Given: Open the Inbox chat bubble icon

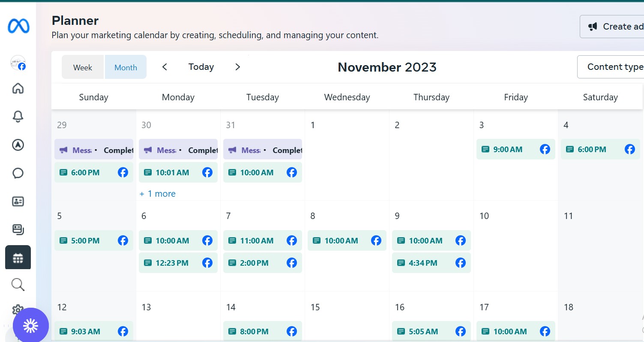Looking at the screenshot, I should [18, 173].
